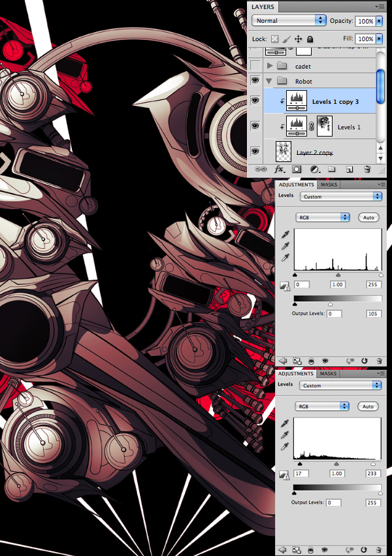Screen dimensions: 392x556
Task: Click black input slider handle above value 17
Action: pos(300,463)
